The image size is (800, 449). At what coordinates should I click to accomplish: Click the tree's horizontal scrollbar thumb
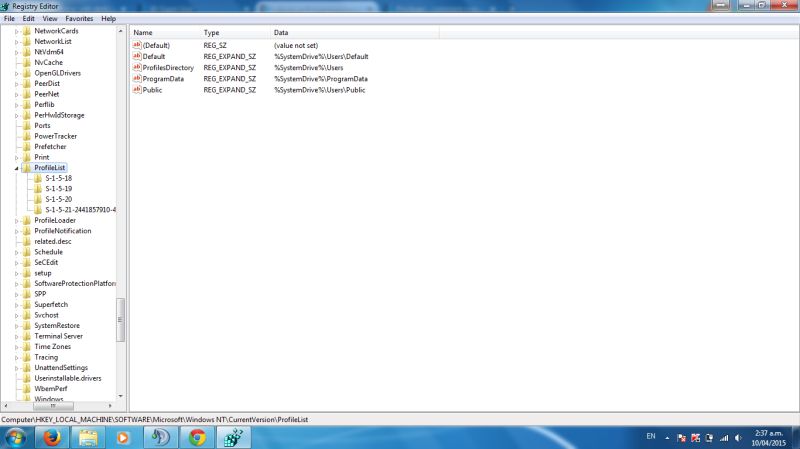tap(53, 406)
